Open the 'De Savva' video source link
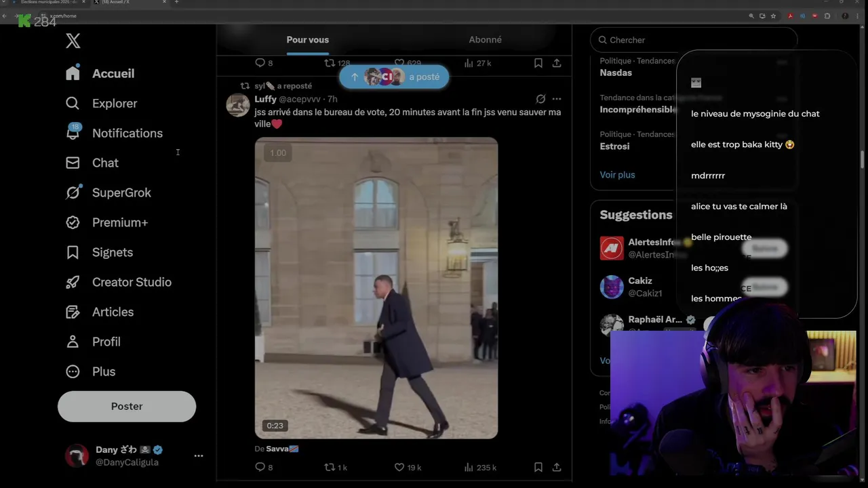 tap(277, 449)
